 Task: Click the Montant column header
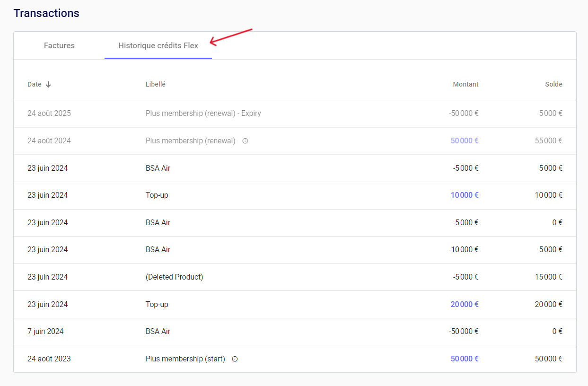click(465, 85)
